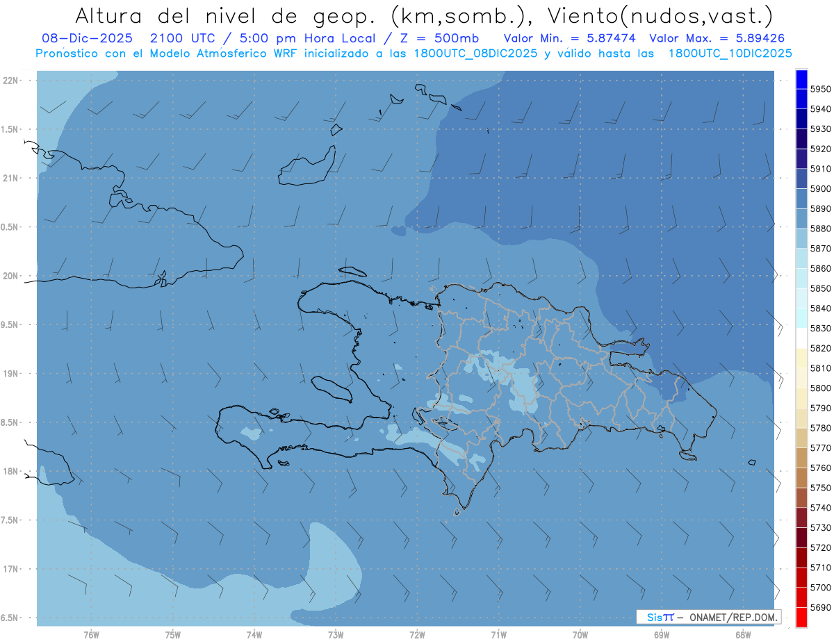Click the color swatch between 5890 and 5880
The height and width of the screenshot is (644, 834).
[801, 218]
